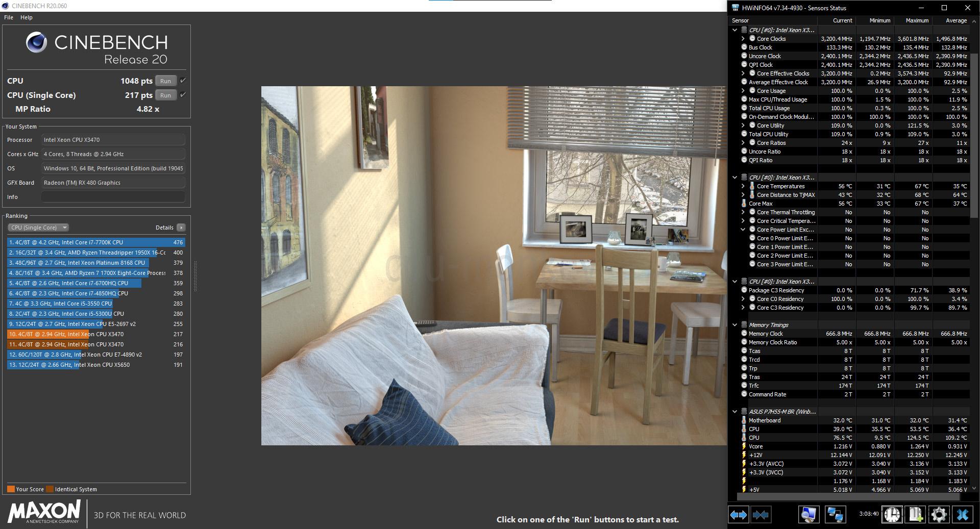980x529 pixels.
Task: Expand the Core C0 Residency row
Action: [743, 299]
